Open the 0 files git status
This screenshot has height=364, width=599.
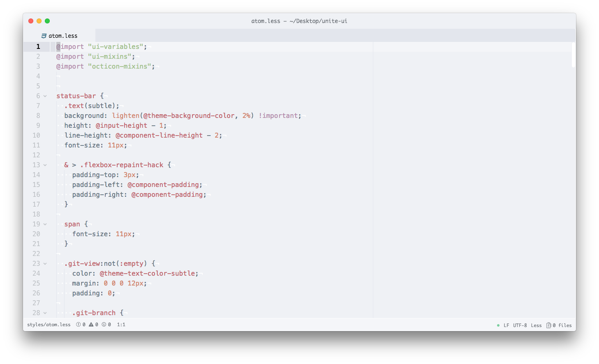(562, 325)
